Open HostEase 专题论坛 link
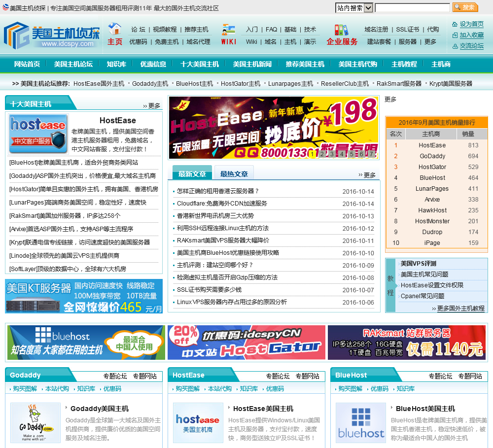This screenshot has height=448, width=493. pos(278,376)
